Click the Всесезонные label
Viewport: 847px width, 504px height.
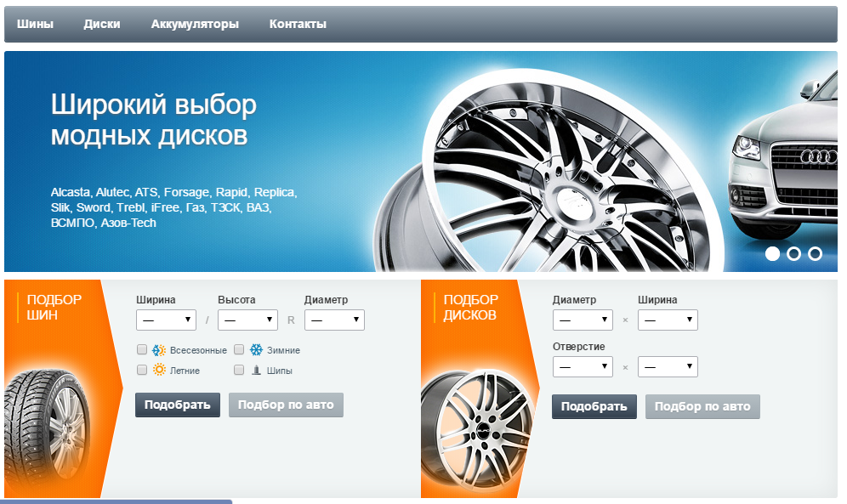pyautogui.click(x=198, y=350)
